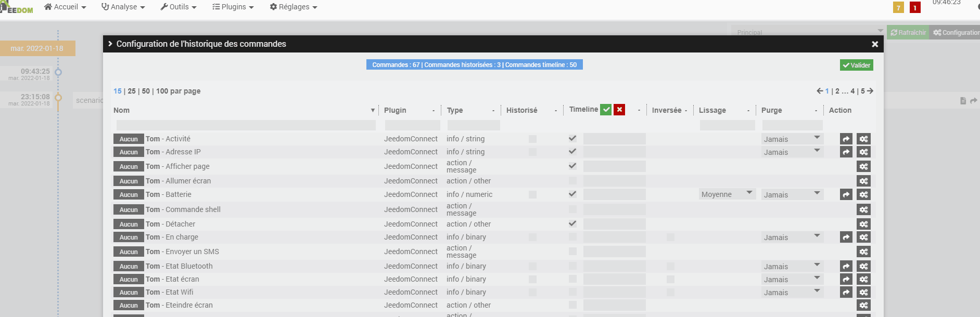Open Purge dropdown for Tom - Etat écran
This screenshot has height=317, width=980.
[x=792, y=279]
